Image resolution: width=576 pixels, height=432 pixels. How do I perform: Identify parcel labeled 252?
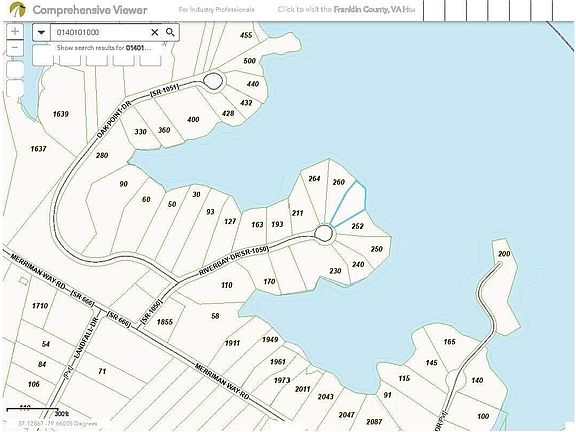(357, 226)
